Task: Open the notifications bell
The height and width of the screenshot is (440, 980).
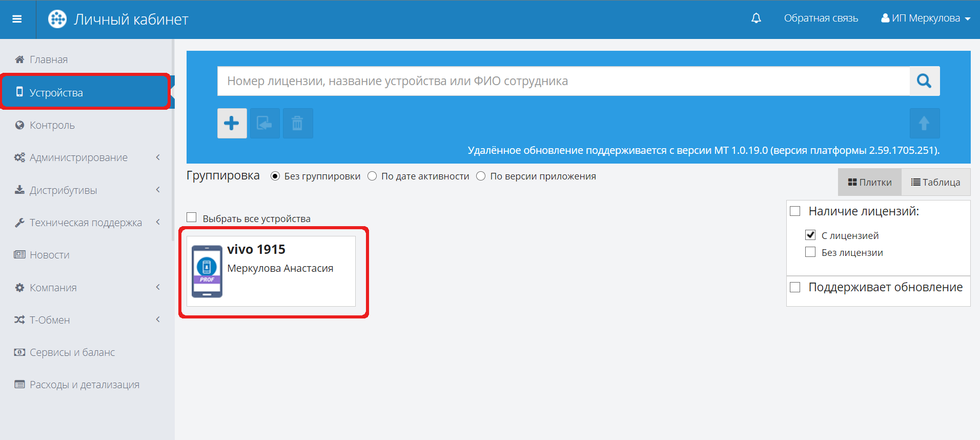Action: pyautogui.click(x=756, y=18)
